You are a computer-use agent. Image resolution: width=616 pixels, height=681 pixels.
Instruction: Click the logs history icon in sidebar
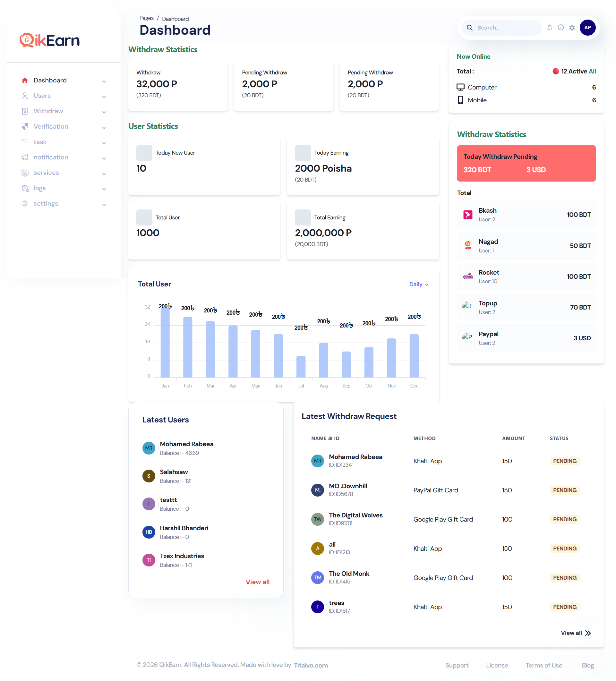pos(25,188)
